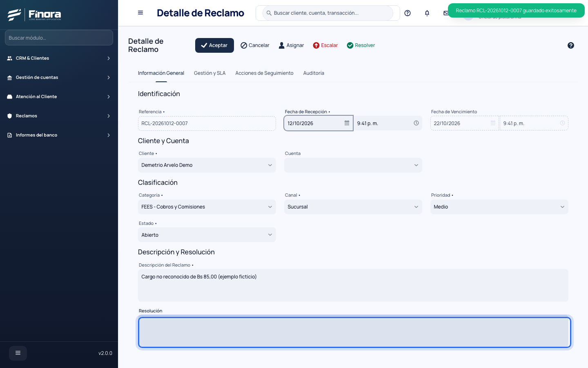Click the Finora logo in the sidebar

[34, 15]
